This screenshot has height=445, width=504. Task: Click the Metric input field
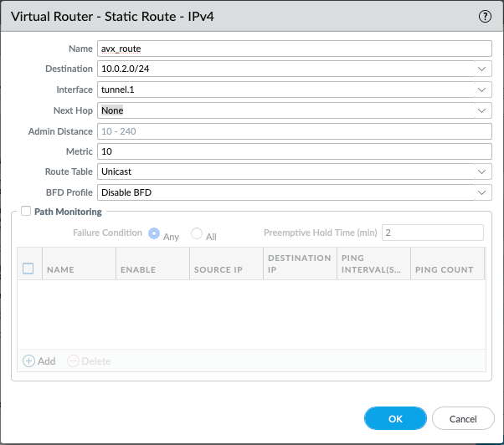point(293,151)
